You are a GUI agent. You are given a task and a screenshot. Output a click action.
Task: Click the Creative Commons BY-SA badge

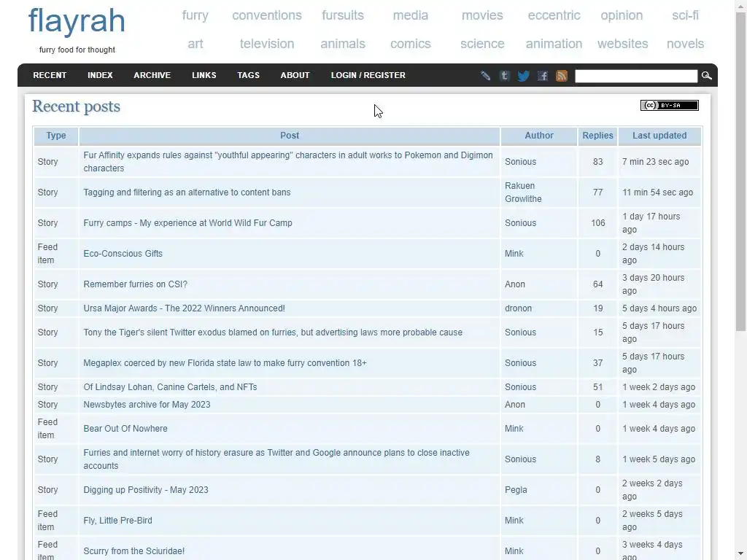pos(670,105)
